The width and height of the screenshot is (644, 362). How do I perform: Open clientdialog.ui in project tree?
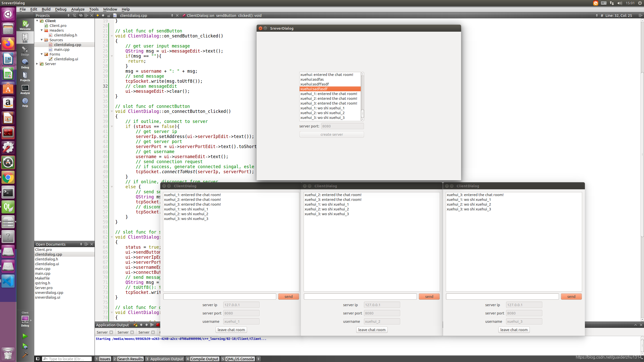(66, 59)
